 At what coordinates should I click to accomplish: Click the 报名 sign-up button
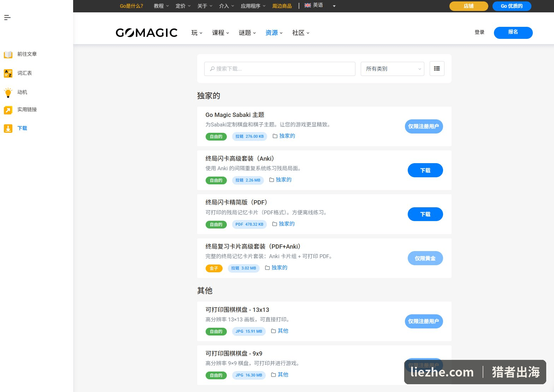coord(513,32)
